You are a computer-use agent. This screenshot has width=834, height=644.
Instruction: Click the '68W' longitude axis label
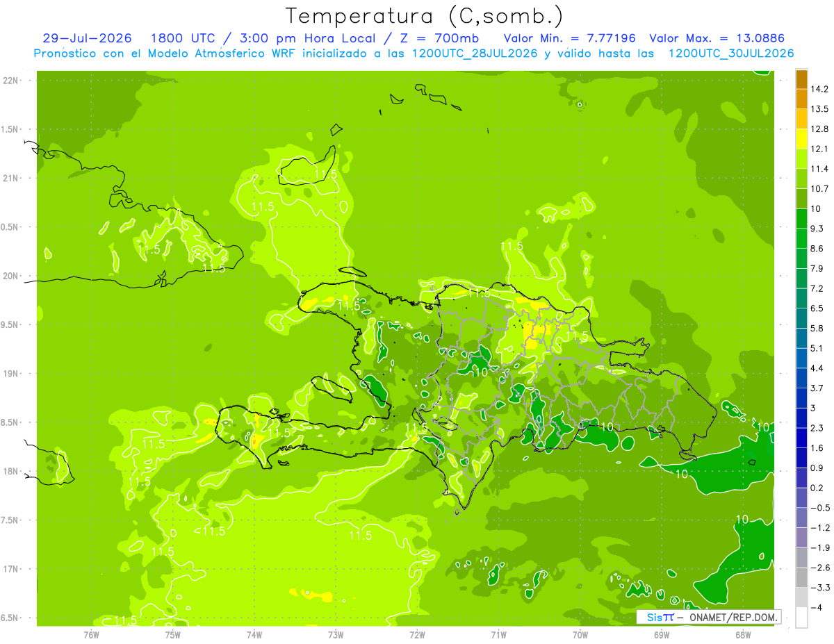point(743,634)
